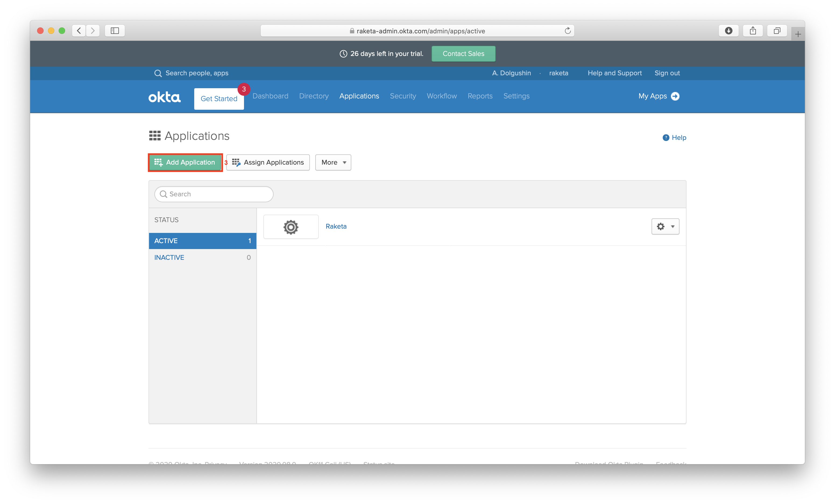
Task: Click Contact Sales button
Action: click(x=463, y=54)
